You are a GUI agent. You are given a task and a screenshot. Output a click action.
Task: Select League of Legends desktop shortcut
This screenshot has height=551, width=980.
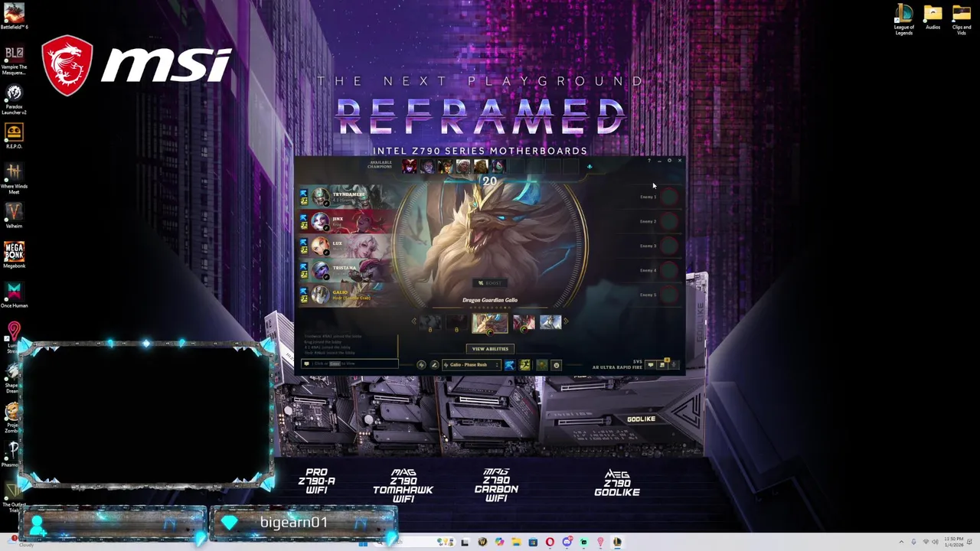click(904, 19)
